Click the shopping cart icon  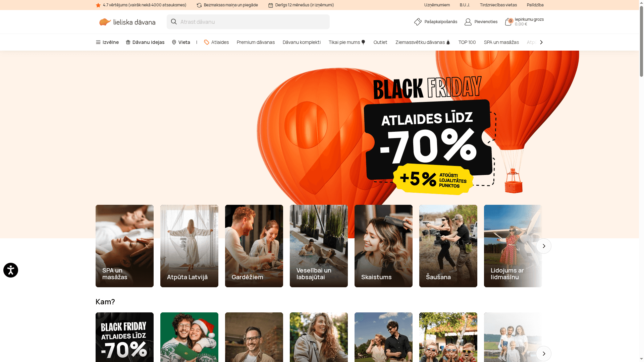508,21
